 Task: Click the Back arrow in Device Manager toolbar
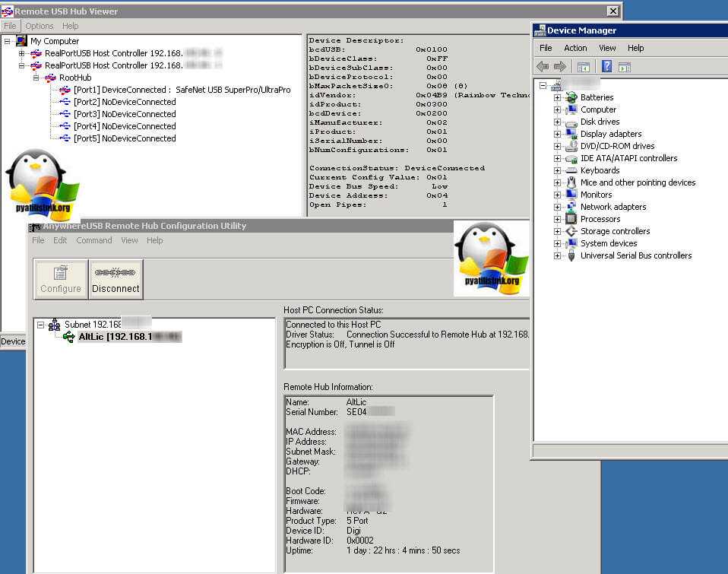(x=543, y=67)
